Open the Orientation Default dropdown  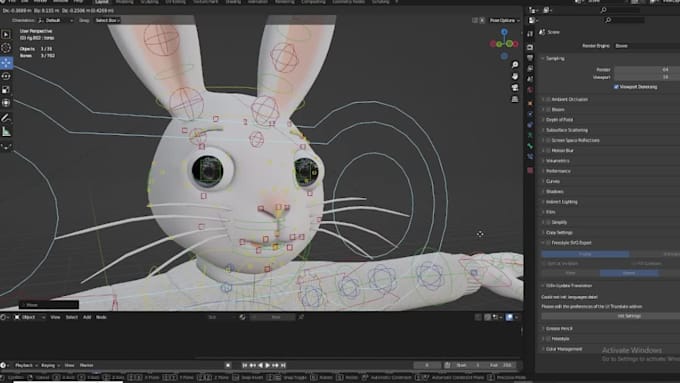tap(56, 20)
